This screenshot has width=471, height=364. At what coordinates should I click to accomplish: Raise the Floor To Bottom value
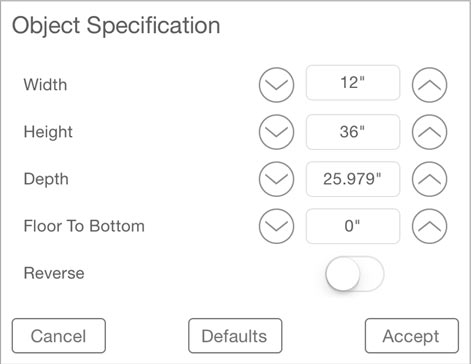click(429, 226)
